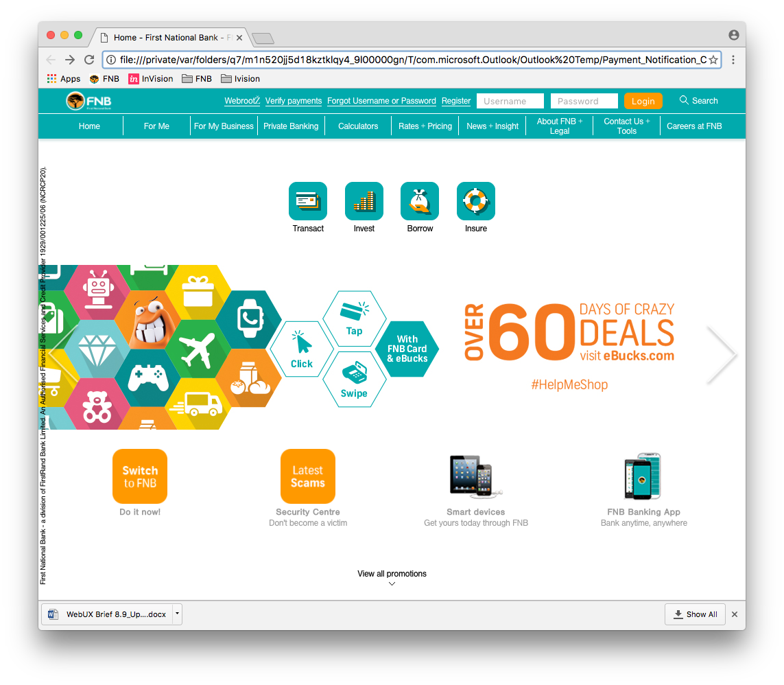Open the About FNB + Legal menu
The image size is (784, 685).
tap(560, 126)
